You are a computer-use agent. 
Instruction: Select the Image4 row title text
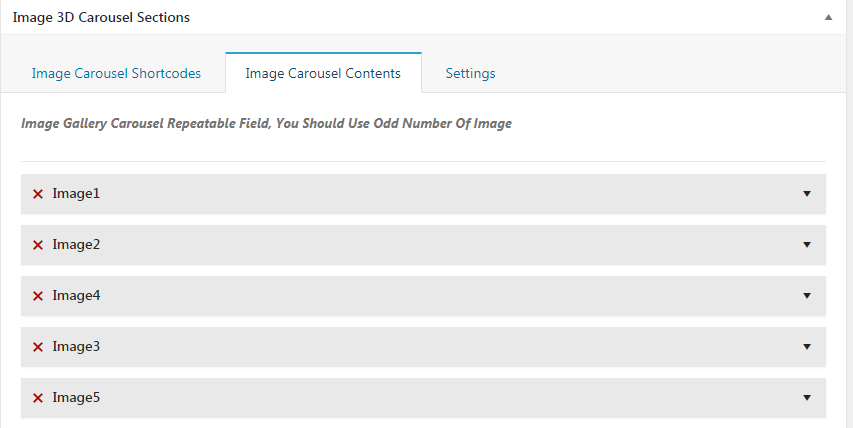tap(76, 296)
